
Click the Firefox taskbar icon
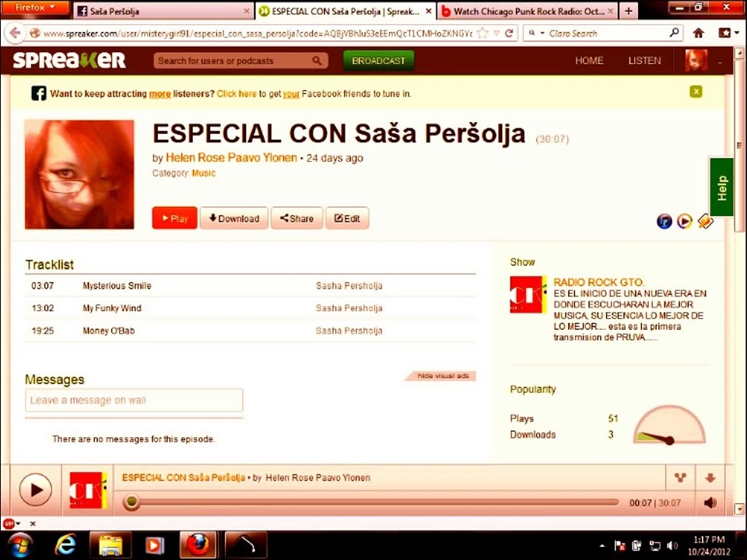(198, 545)
